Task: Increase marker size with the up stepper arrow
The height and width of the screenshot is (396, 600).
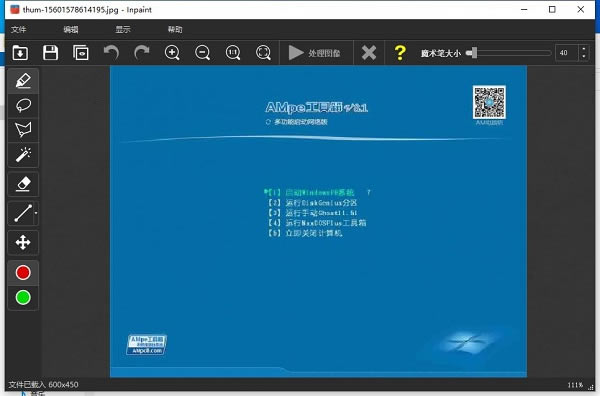Action: click(x=584, y=49)
